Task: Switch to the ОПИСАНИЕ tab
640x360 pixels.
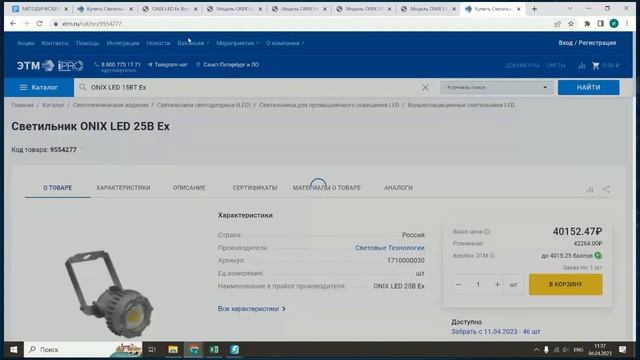Action: (189, 188)
